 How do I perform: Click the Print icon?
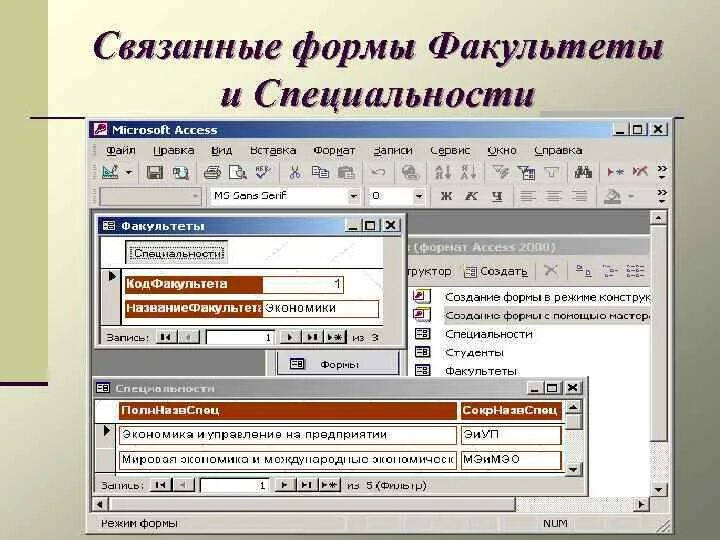212,173
